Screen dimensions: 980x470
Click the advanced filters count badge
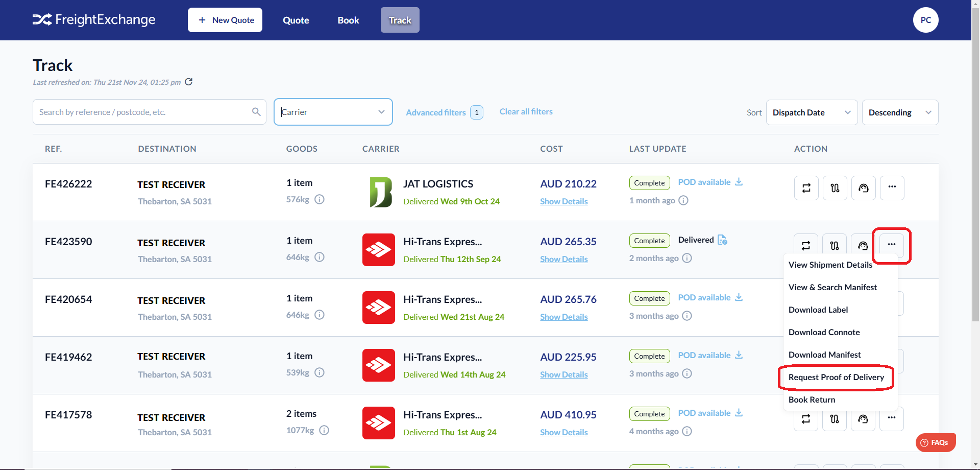tap(477, 112)
